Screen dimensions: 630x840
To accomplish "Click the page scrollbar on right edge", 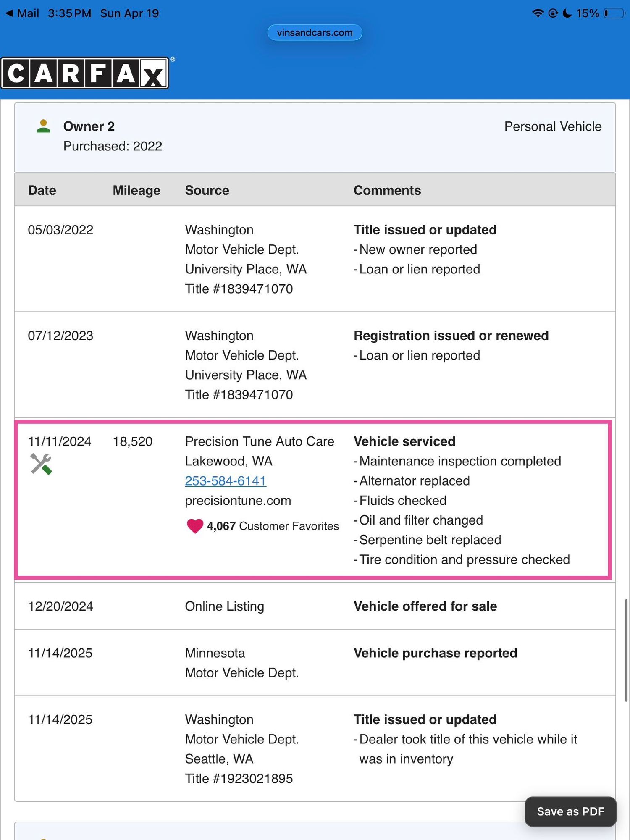I will coord(626,650).
